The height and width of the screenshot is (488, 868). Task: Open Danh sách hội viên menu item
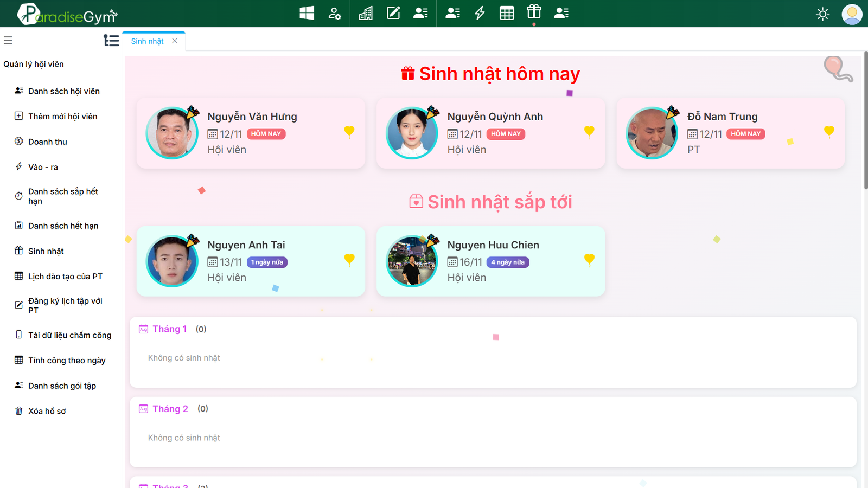[x=63, y=91]
